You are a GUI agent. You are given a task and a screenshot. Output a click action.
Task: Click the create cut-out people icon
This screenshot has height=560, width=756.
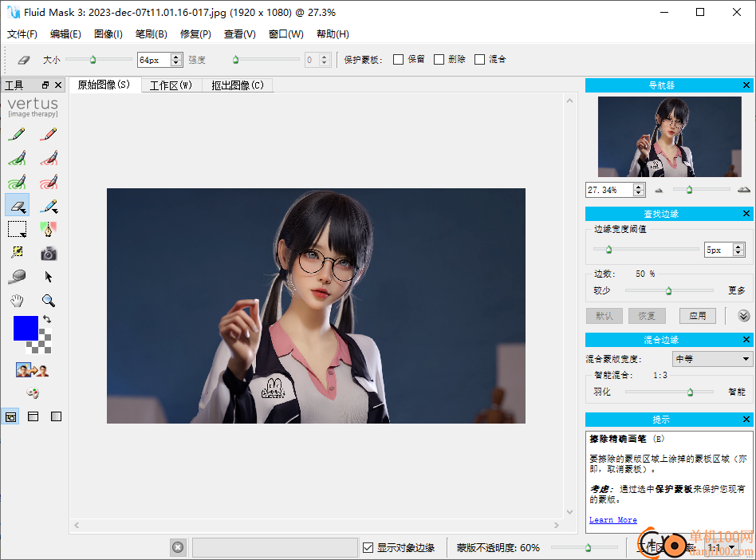[x=33, y=370]
